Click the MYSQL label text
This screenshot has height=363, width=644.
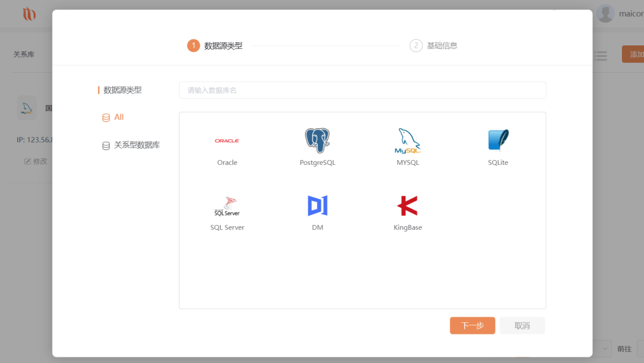(408, 162)
